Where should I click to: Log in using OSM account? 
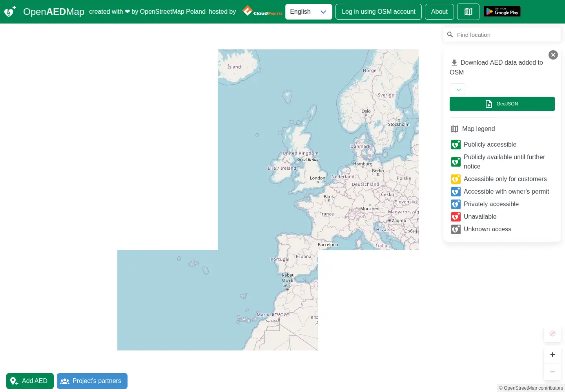(x=378, y=12)
